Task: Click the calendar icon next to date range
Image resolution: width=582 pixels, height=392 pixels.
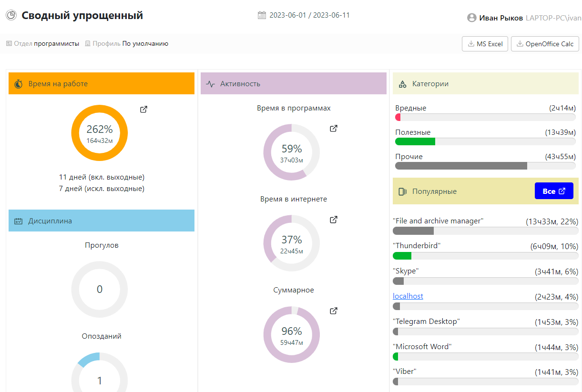Action: point(262,15)
